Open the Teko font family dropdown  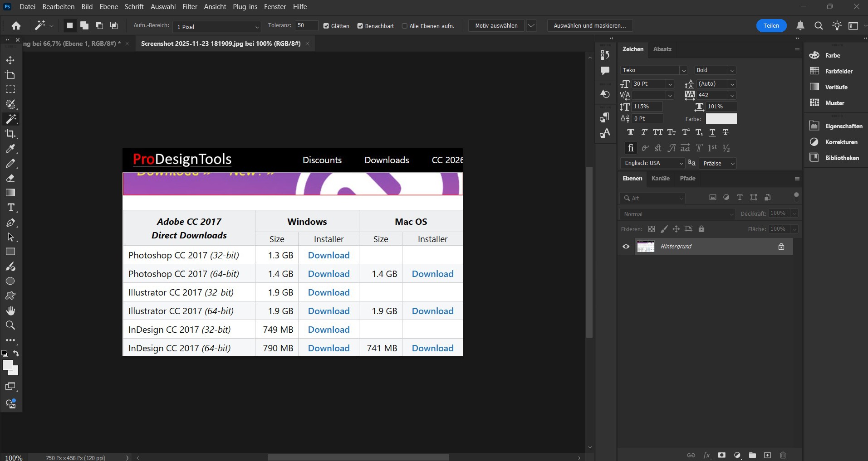(x=684, y=70)
